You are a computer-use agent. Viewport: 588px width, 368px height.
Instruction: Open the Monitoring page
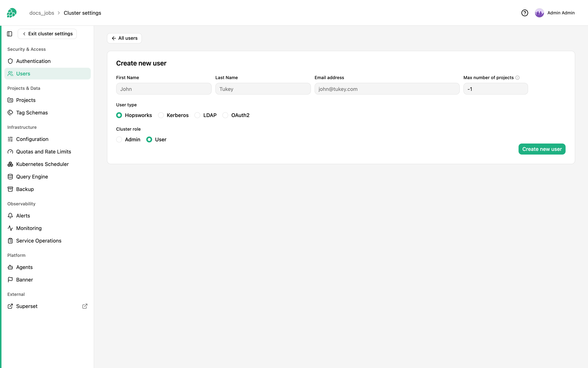48,228
